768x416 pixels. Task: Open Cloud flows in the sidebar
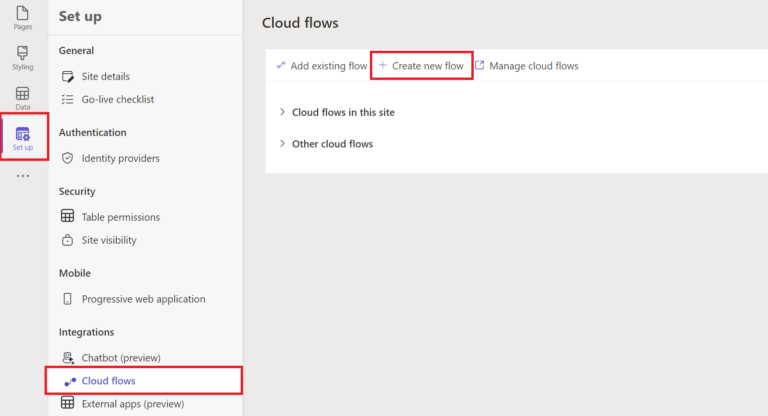(x=108, y=381)
